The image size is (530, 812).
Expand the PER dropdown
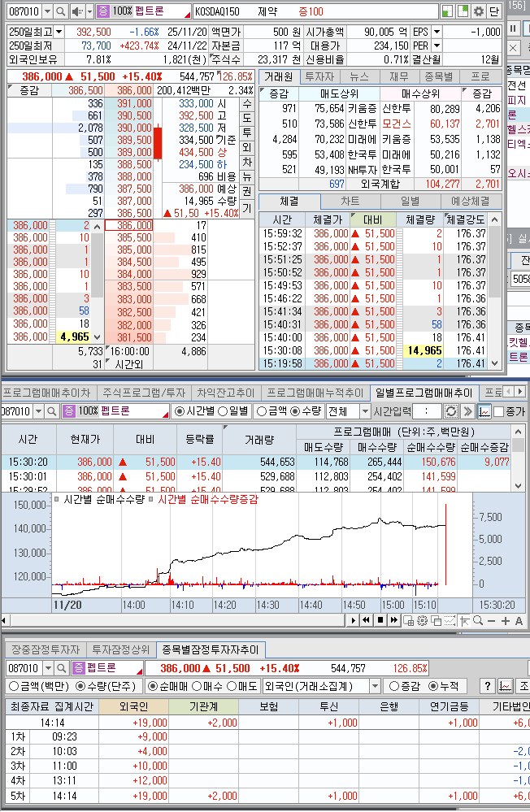(x=437, y=46)
